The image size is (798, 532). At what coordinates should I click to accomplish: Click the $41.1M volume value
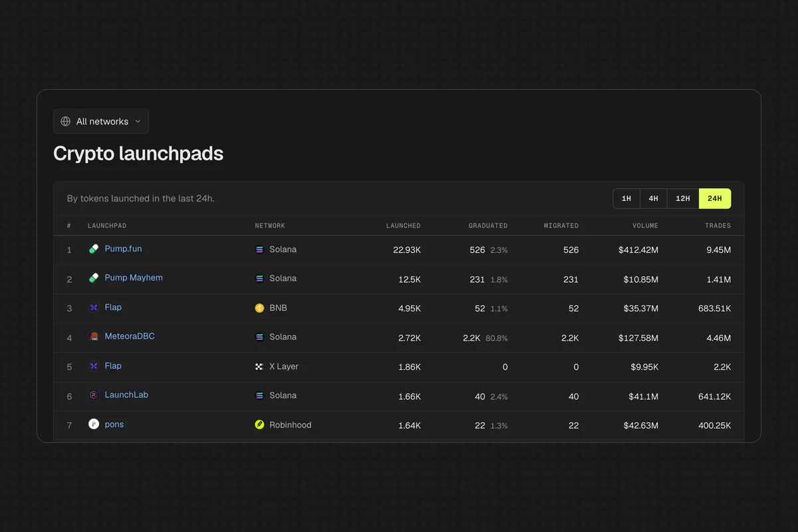coord(644,396)
